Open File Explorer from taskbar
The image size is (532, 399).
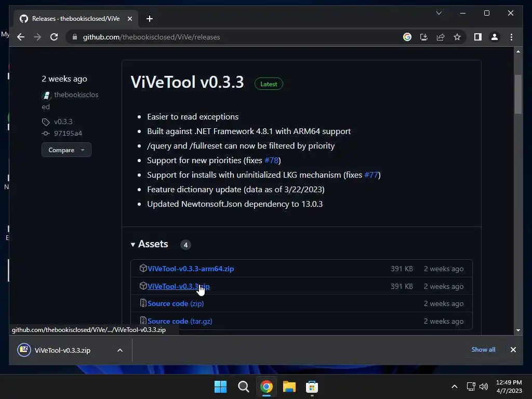[289, 387]
